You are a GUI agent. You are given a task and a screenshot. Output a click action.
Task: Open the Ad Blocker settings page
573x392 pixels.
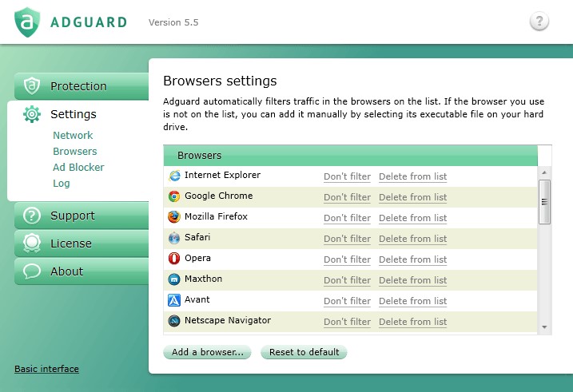pos(78,168)
